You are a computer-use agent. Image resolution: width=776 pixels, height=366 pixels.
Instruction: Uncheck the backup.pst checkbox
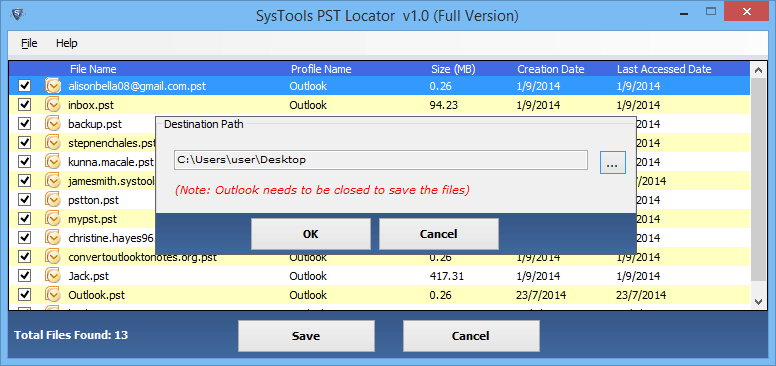pos(24,124)
